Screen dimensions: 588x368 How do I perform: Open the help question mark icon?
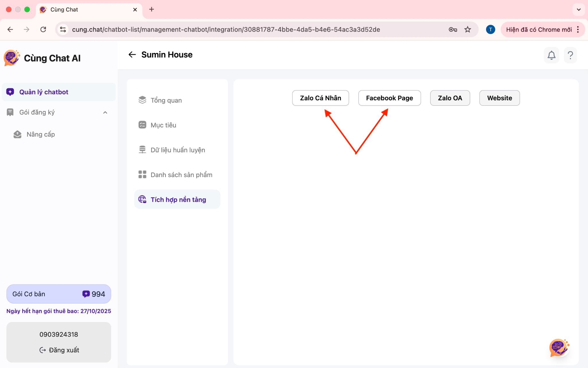pos(570,55)
